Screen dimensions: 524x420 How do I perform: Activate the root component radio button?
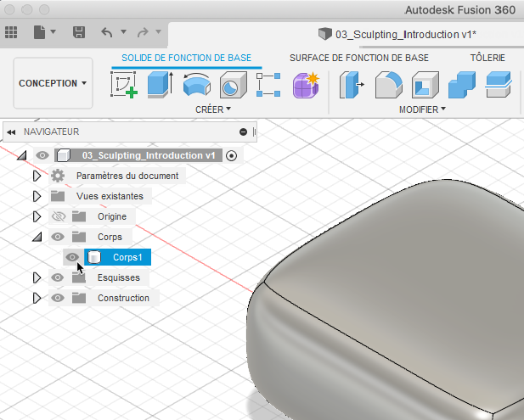point(231,155)
